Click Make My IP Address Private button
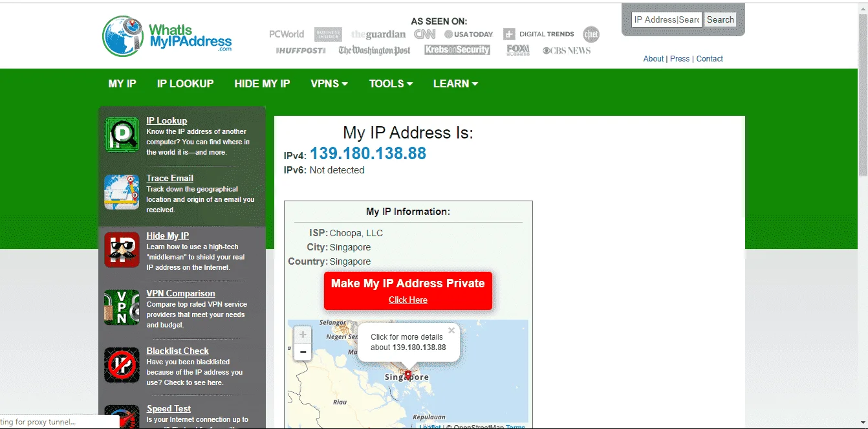Viewport: 868px width, 429px height. 408,291
